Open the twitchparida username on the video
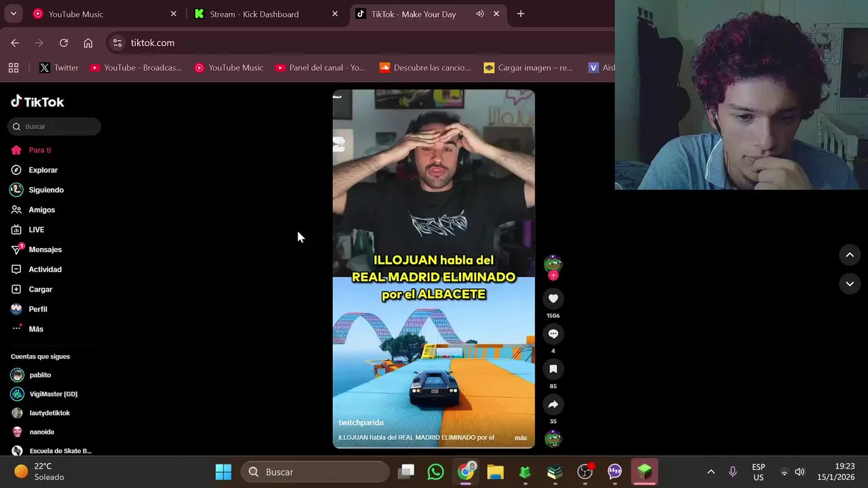The width and height of the screenshot is (868, 488). 361,423
